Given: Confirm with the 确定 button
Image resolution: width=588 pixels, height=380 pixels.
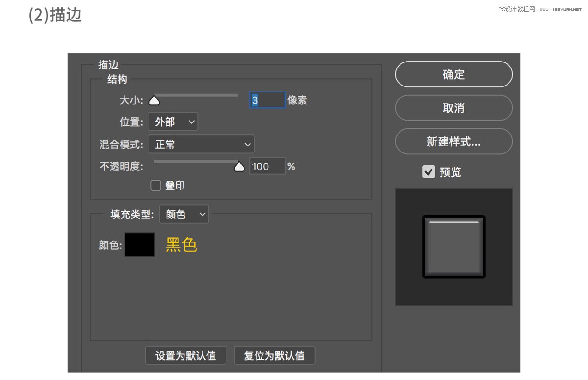Looking at the screenshot, I should [x=453, y=75].
